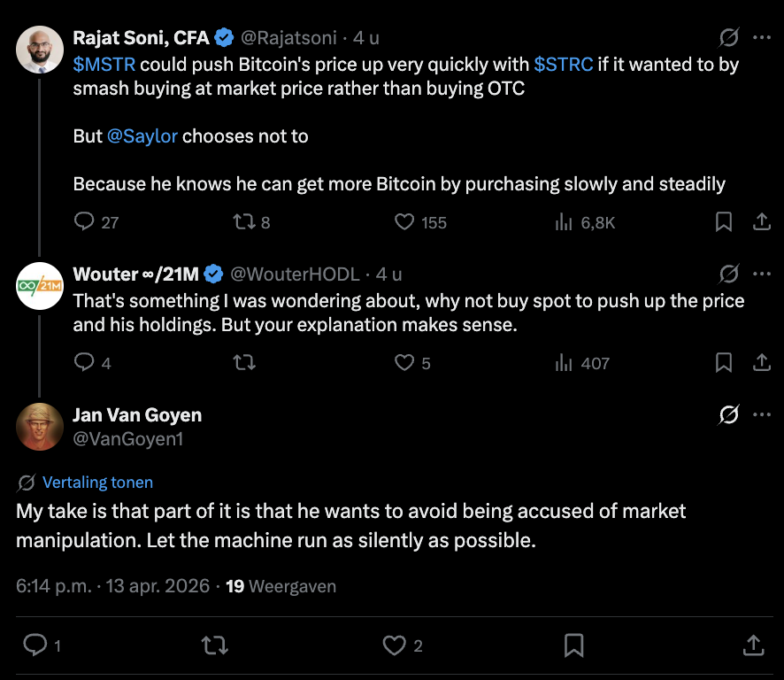784x680 pixels.
Task: Open Wouter's 21M profile avatar
Action: [40, 285]
